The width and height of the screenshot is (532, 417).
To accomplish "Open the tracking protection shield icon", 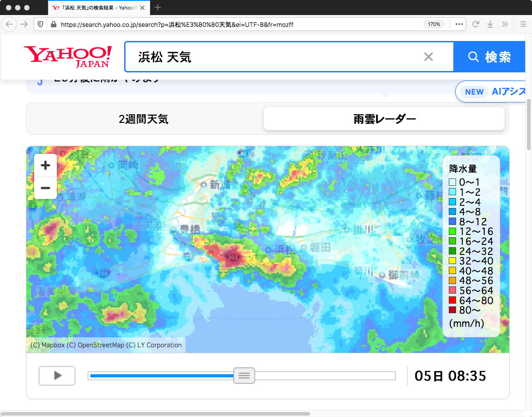I will tap(40, 24).
